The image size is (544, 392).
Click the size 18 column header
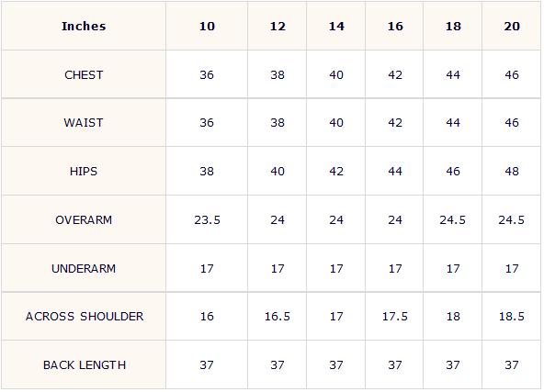(x=453, y=26)
